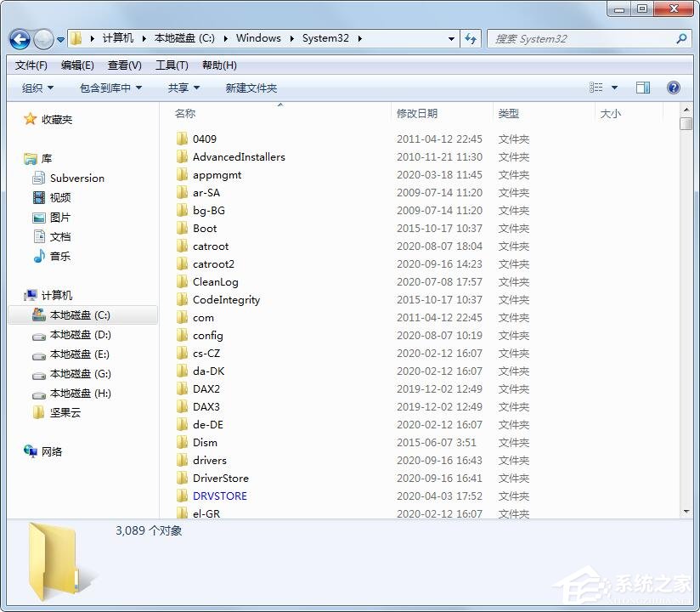Open the DRVSTORE folder link
Image resolution: width=700 pixels, height=612 pixels.
click(219, 496)
